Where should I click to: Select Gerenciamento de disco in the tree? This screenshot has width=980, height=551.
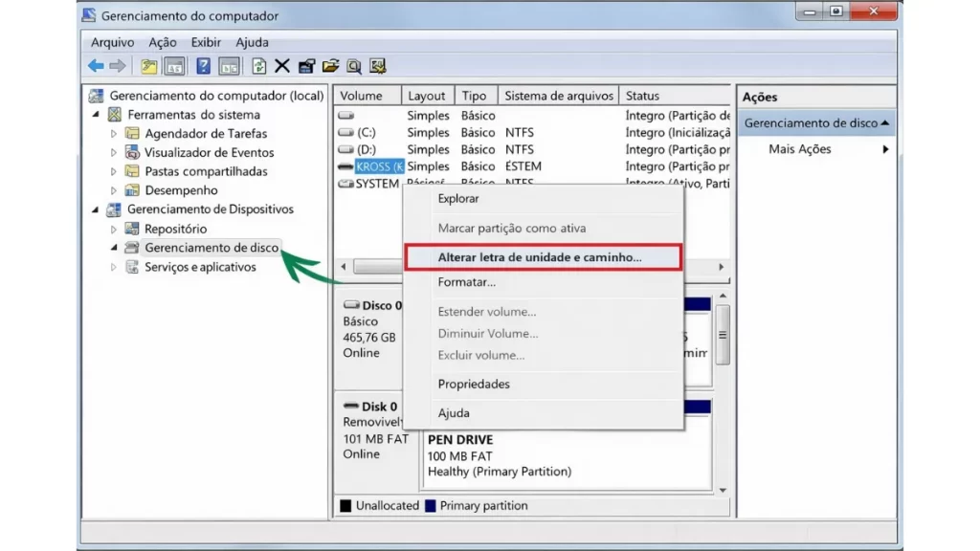click(x=212, y=248)
